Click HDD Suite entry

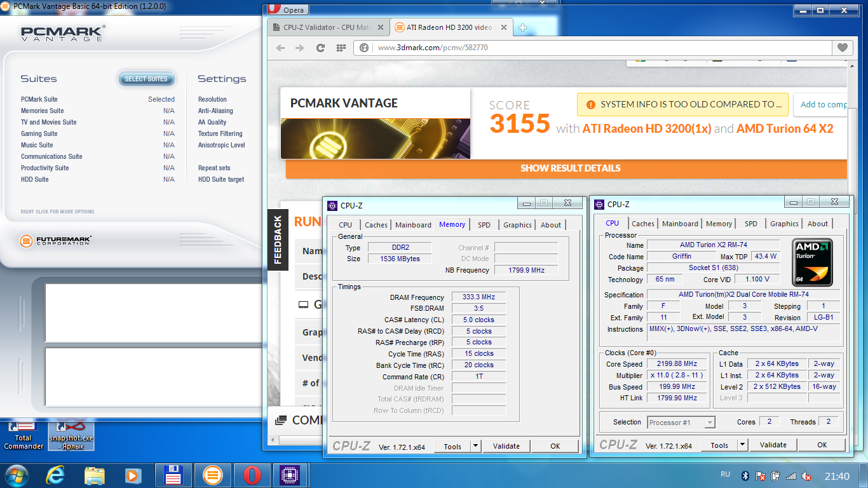(35, 179)
